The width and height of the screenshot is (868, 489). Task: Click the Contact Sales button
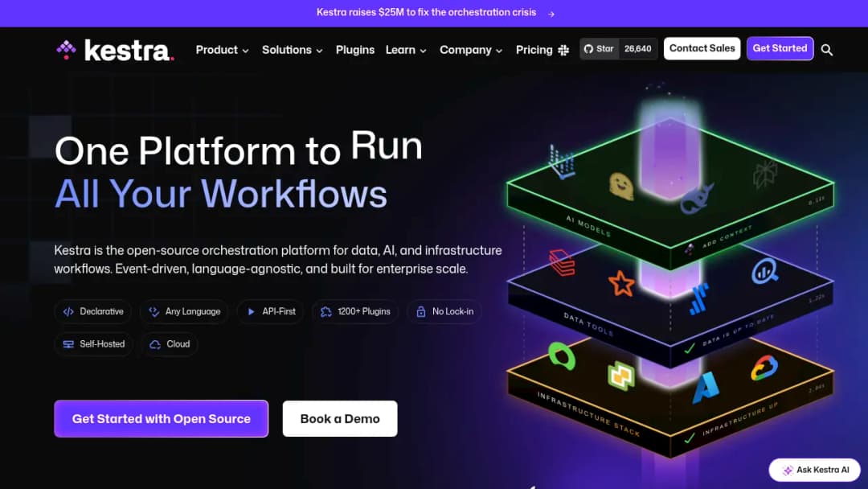click(x=702, y=49)
